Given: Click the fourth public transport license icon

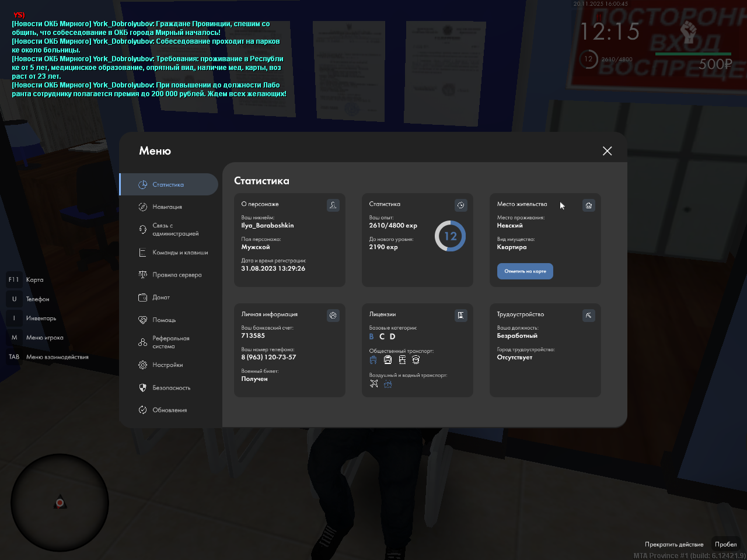Looking at the screenshot, I should (x=416, y=360).
